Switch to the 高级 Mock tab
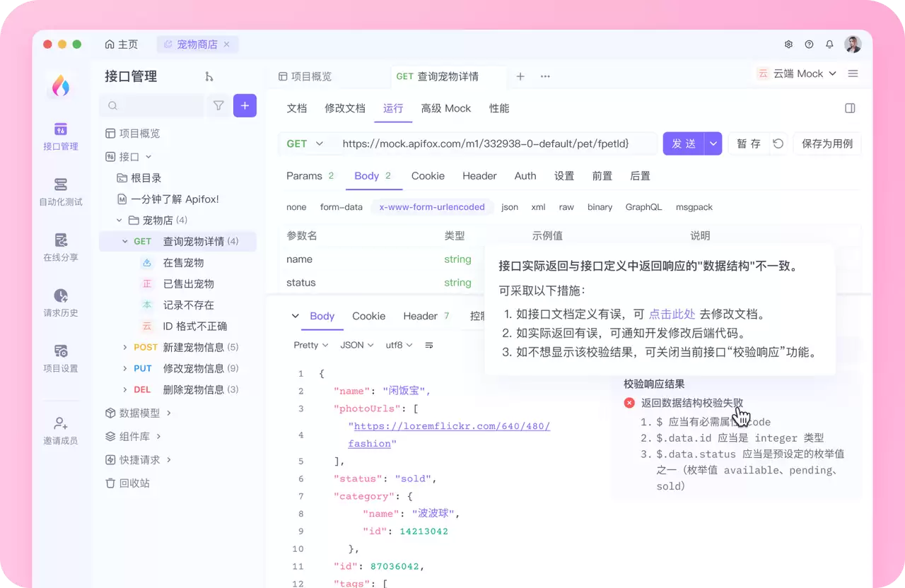 click(x=445, y=108)
